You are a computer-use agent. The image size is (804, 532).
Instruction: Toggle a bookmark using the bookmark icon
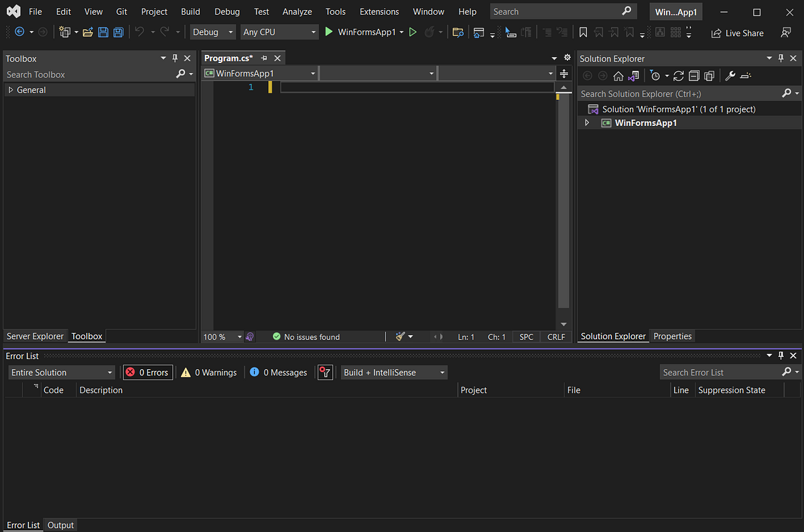coord(583,31)
